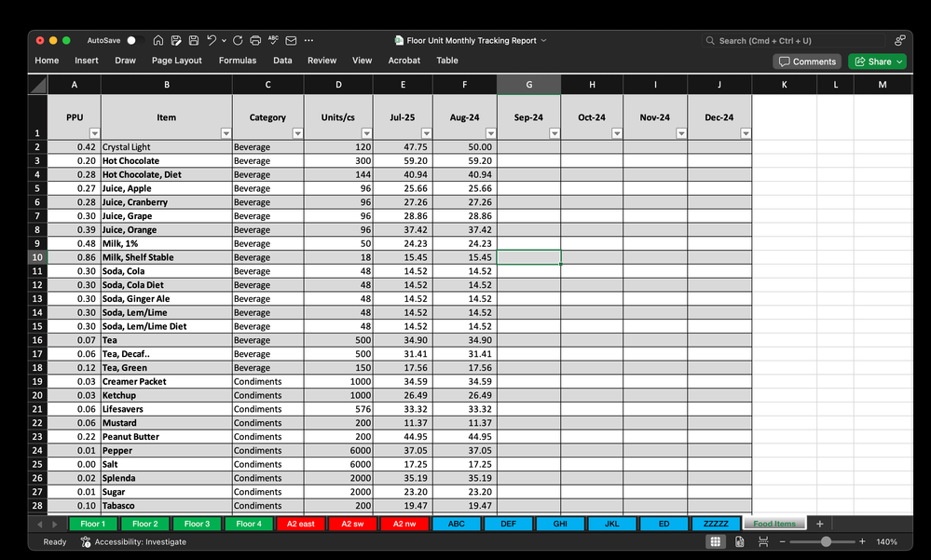Open the filter dropdown on the Category column
This screenshot has height=560, width=931.
(297, 133)
